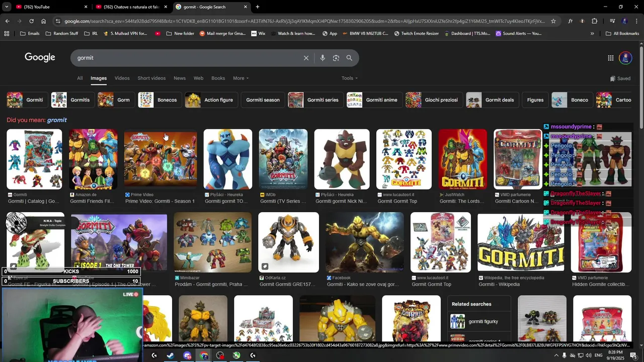Click the 'gromit' did-you-mean suggestion
This screenshot has width=644, height=362.
click(x=57, y=120)
